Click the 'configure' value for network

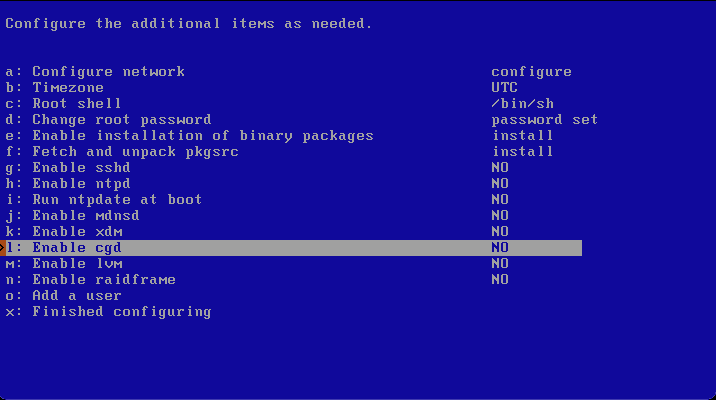pyautogui.click(x=532, y=72)
